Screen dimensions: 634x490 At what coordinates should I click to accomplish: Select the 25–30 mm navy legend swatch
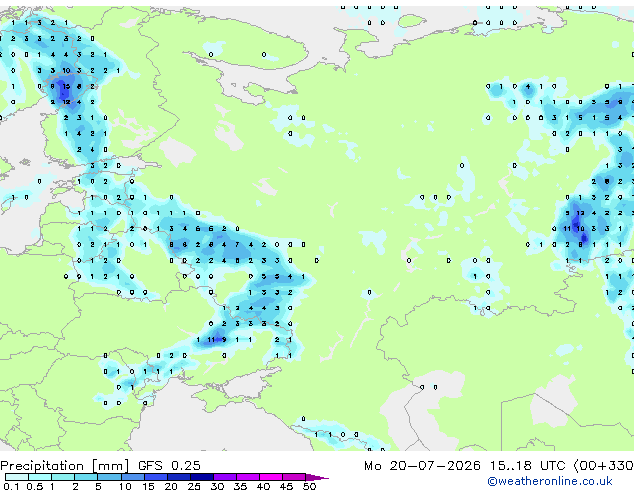click(202, 477)
